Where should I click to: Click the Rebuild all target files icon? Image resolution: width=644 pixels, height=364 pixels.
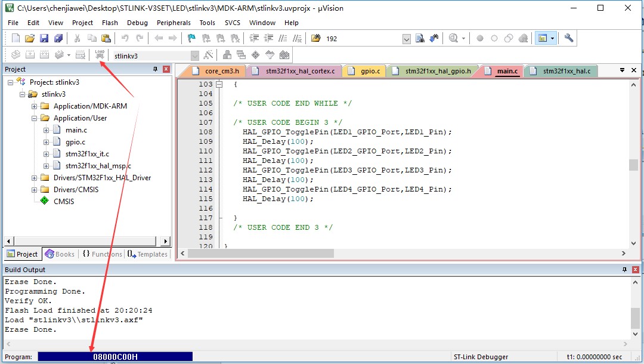pos(44,55)
